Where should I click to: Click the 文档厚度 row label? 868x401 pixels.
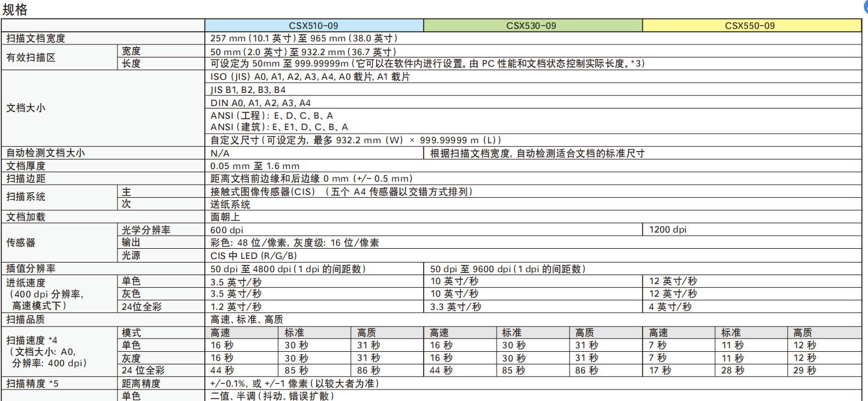coord(26,165)
